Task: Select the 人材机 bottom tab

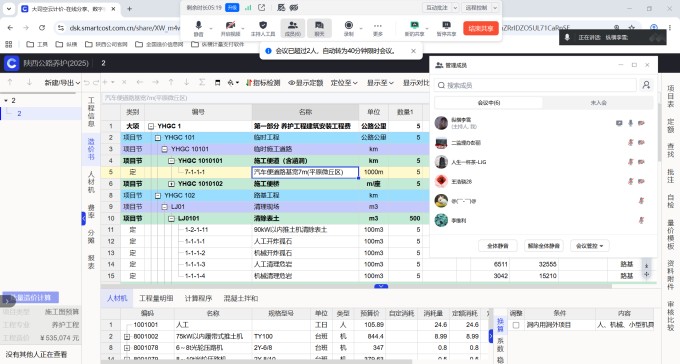Action: click(117, 298)
